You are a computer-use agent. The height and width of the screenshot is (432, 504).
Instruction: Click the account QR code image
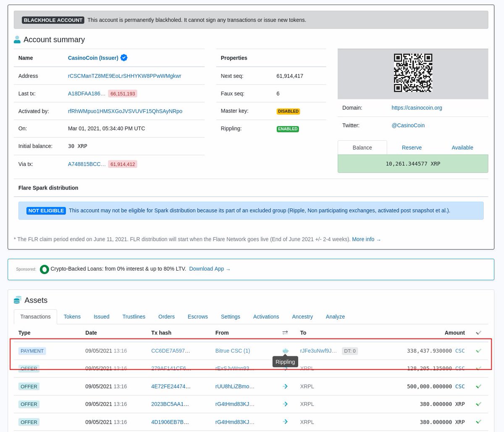tap(413, 73)
